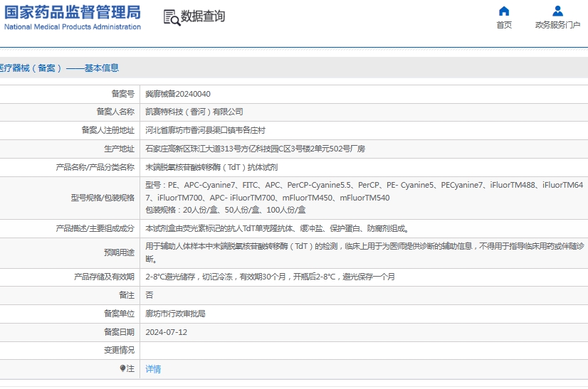This screenshot has height=389, width=588.
Task: Open the 数据查询 search icon
Action: 172,17
